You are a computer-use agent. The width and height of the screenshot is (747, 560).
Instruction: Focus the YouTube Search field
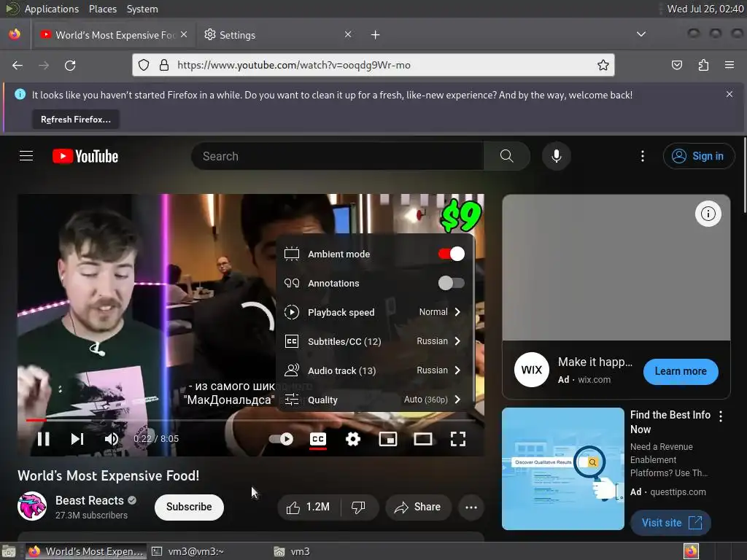coord(337,156)
